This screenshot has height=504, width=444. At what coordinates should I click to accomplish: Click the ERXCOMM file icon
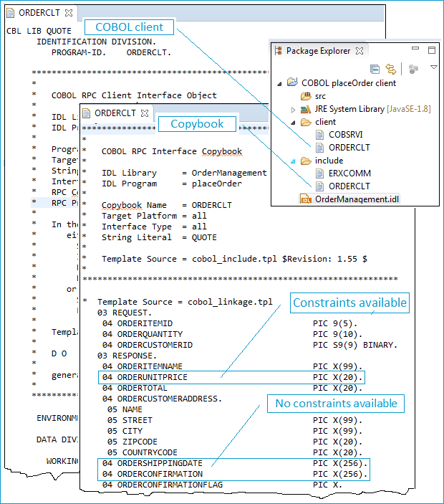pos(320,173)
